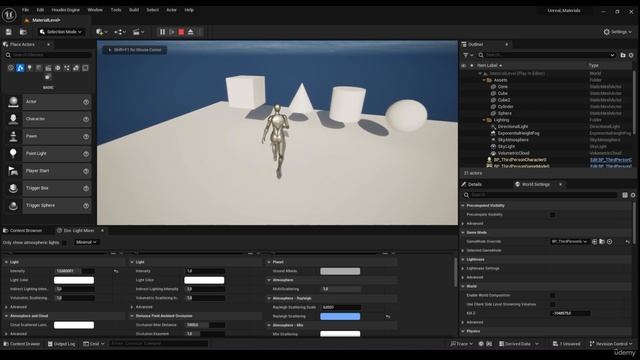Open the Revision Control dropdown
Image resolution: width=640 pixels, height=360 pixels.
pyautogui.click(x=611, y=344)
